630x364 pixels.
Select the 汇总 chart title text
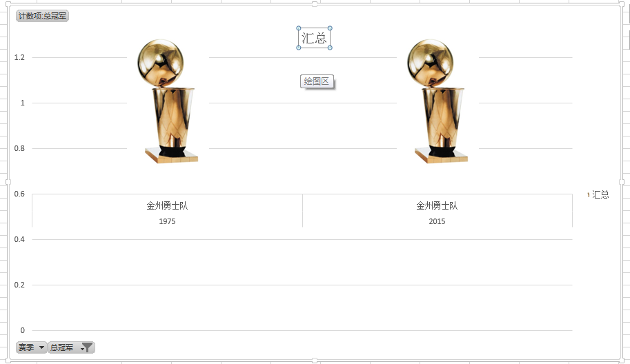(314, 38)
